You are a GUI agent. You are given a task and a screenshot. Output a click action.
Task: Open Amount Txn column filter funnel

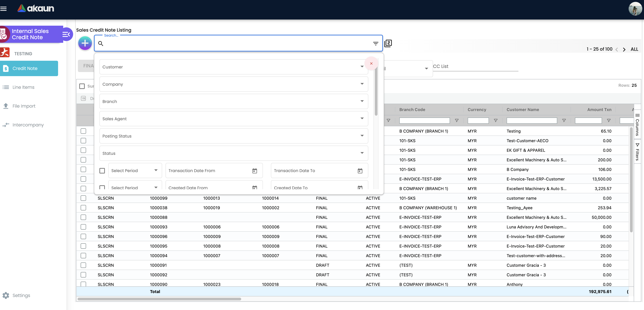point(609,120)
